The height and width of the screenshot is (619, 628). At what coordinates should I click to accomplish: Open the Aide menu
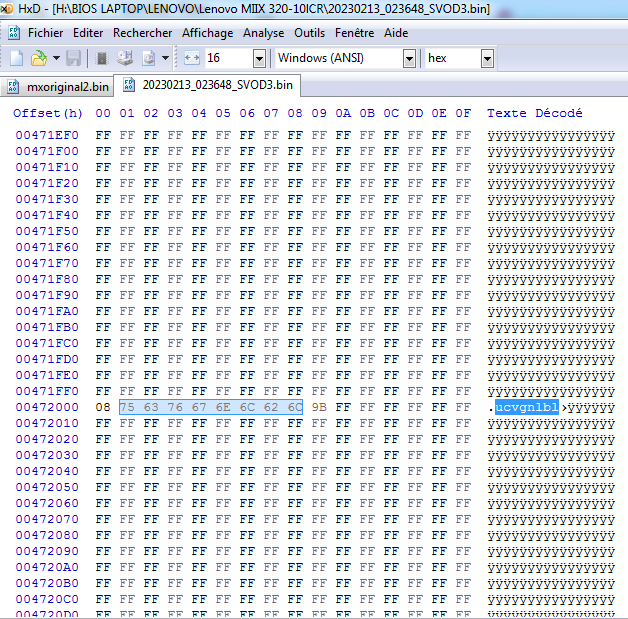coord(396,33)
